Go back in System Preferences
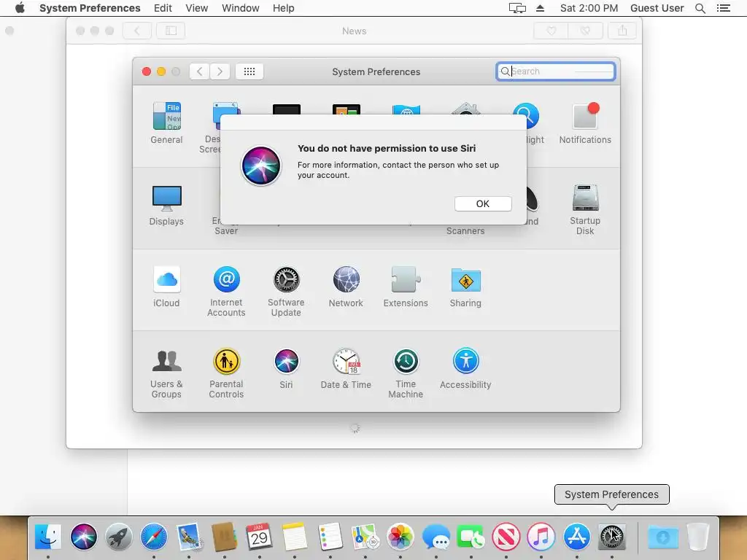The image size is (747, 560). (x=200, y=71)
